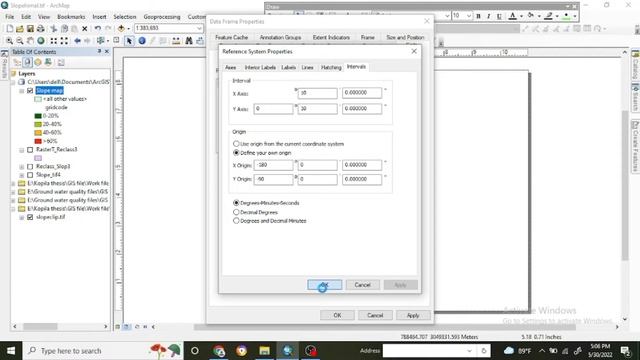Choose the Select Elements arrow tool
Screen dimensions: 640x360
[129, 41]
